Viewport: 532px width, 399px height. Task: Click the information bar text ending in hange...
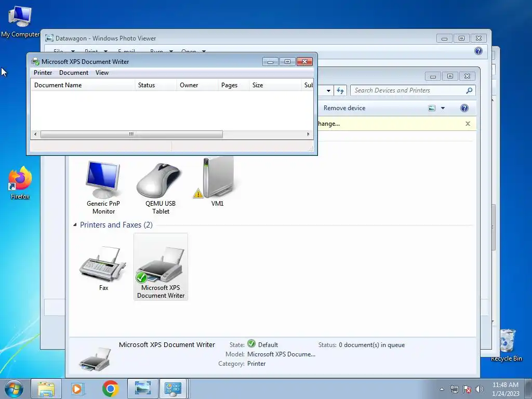point(329,124)
